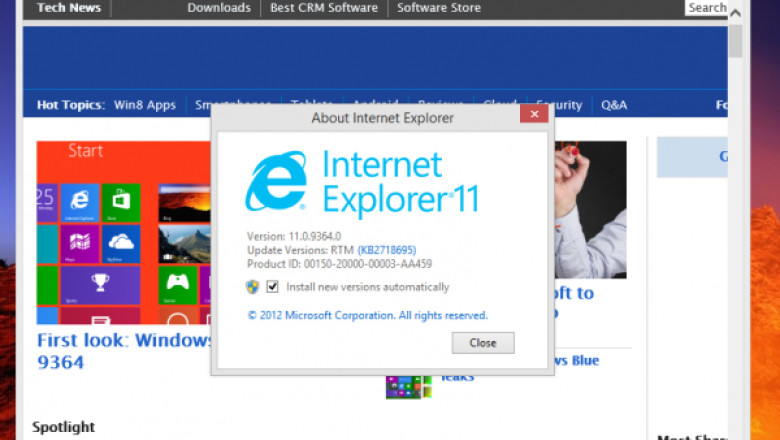Click the blue banner ad area box on right
Screen dimensions: 780x440
692,157
